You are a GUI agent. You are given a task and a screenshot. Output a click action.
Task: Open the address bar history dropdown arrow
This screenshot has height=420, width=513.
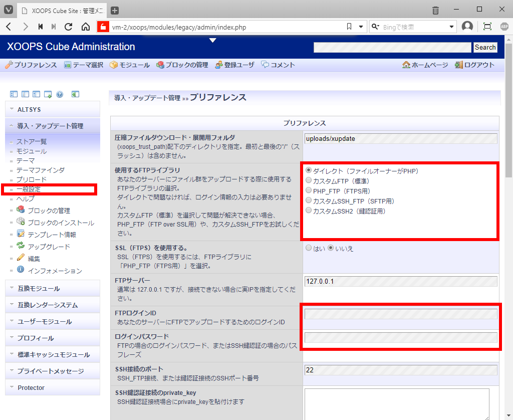click(361, 27)
